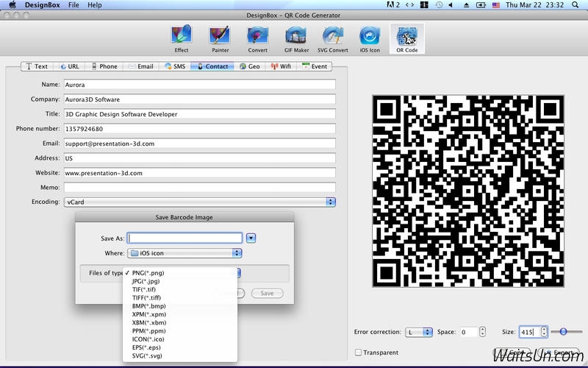Open the GIF Maker tool
Screen dimensions: 588x368
click(296, 39)
